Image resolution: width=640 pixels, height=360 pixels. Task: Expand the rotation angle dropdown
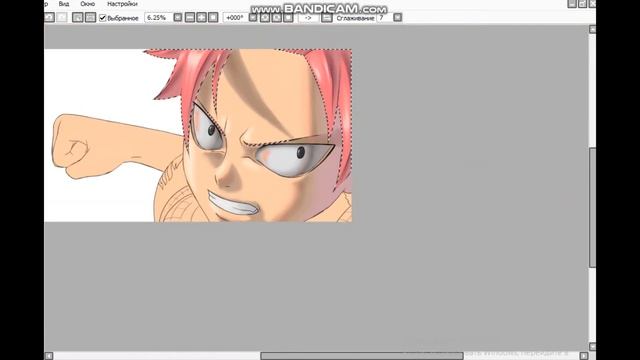point(253,17)
